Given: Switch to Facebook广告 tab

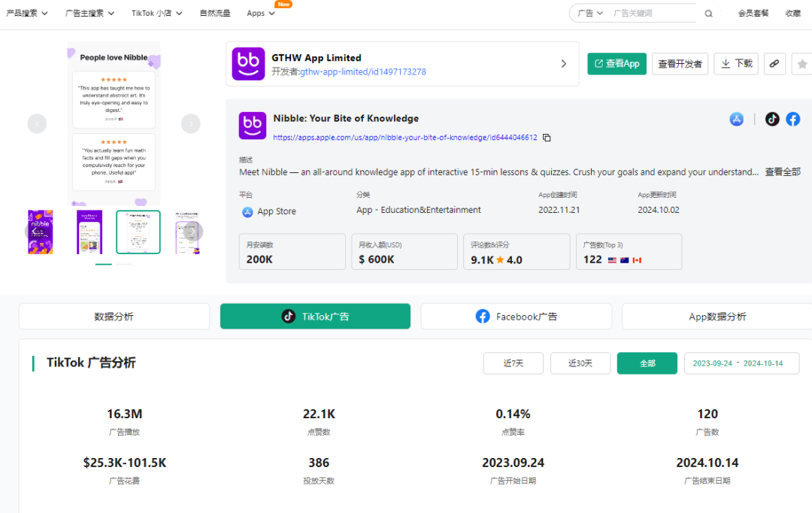Looking at the screenshot, I should (x=516, y=316).
